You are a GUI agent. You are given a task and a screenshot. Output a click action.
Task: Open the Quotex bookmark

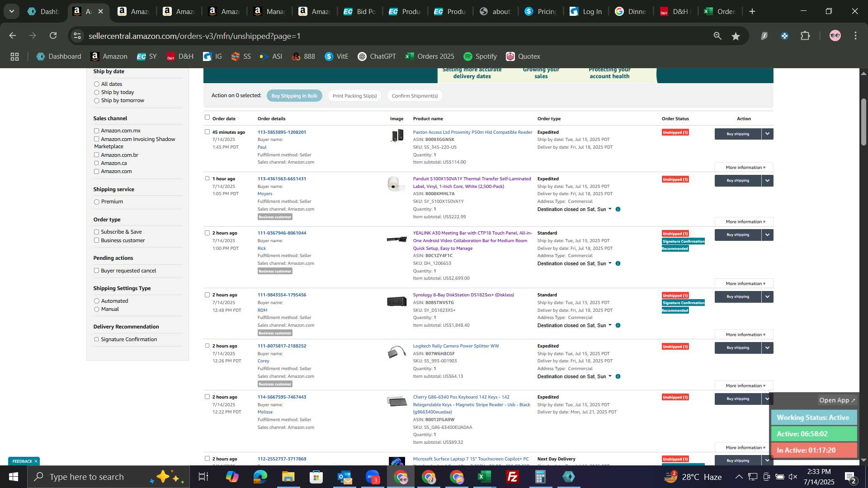coord(523,56)
